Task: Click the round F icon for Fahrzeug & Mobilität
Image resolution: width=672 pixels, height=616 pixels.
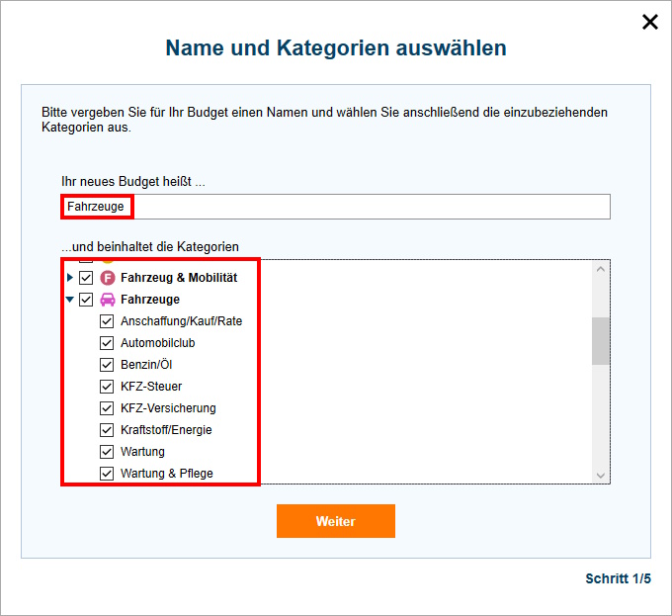Action: 107,278
